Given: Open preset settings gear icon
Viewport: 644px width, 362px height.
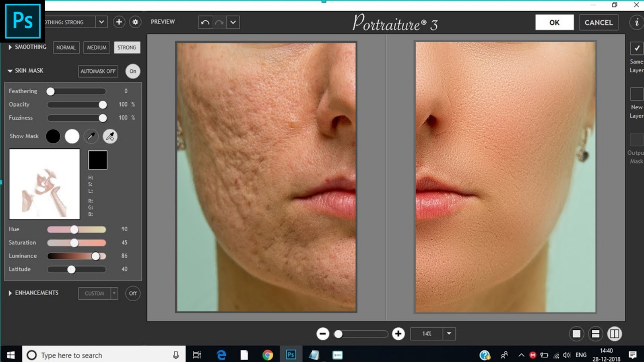Looking at the screenshot, I should 135,22.
